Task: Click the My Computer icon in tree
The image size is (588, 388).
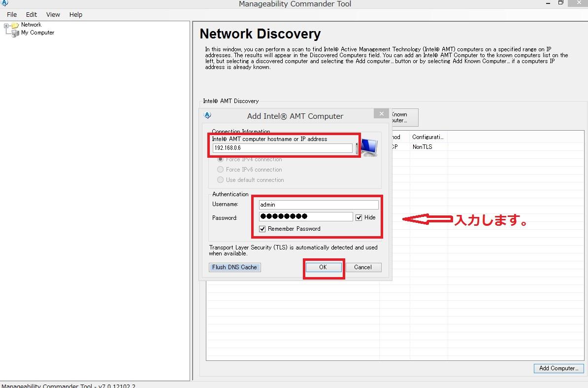Action: (x=15, y=33)
